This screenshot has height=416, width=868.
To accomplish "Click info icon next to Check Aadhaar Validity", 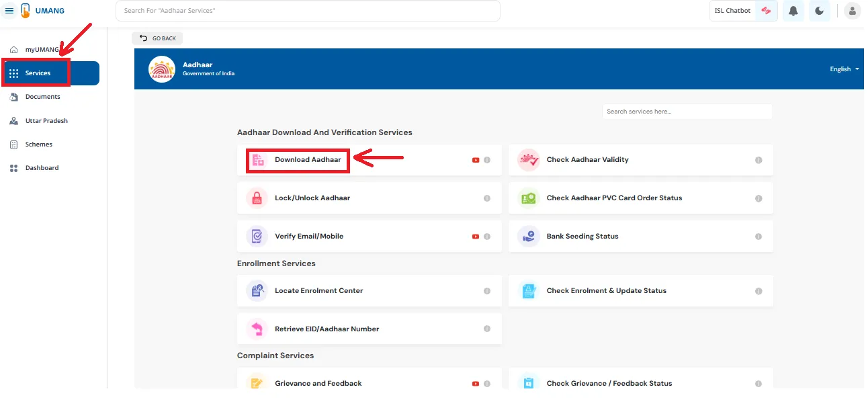I will click(758, 160).
